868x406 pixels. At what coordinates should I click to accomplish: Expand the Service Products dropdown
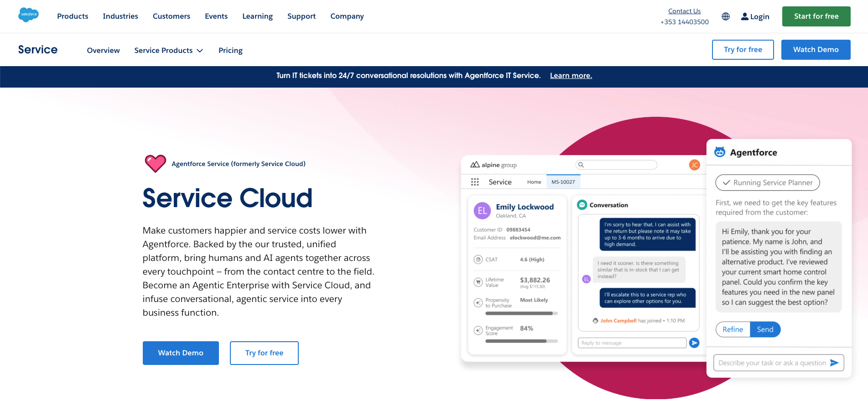coord(168,50)
